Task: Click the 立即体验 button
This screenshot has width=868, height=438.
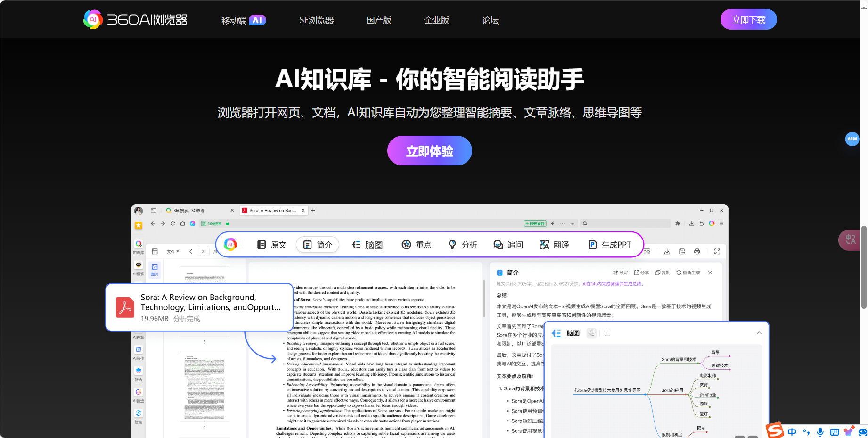Action: tap(429, 151)
